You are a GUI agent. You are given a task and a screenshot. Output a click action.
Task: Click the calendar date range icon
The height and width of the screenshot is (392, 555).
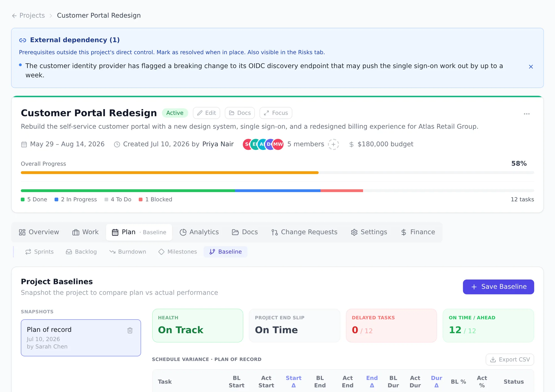click(24, 144)
